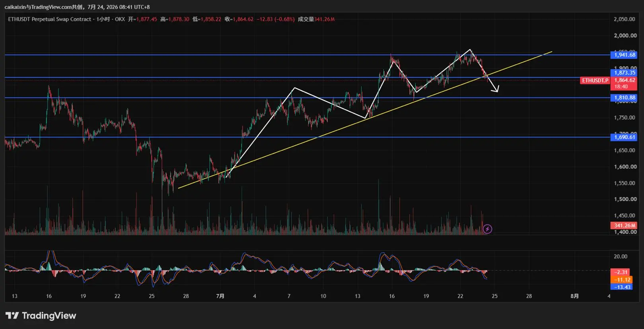Select the open value 开=1,877.45
Screen dimensions: 644x329
pyautogui.click(x=142, y=19)
